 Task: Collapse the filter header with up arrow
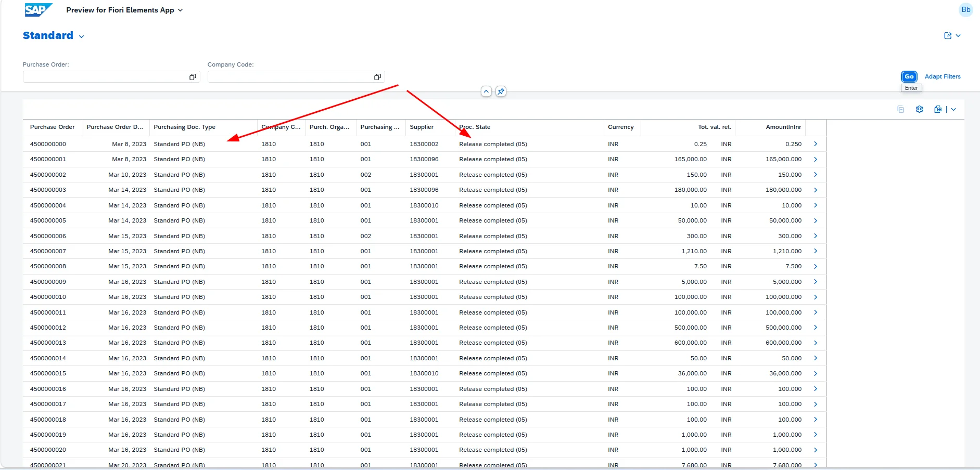[486, 92]
